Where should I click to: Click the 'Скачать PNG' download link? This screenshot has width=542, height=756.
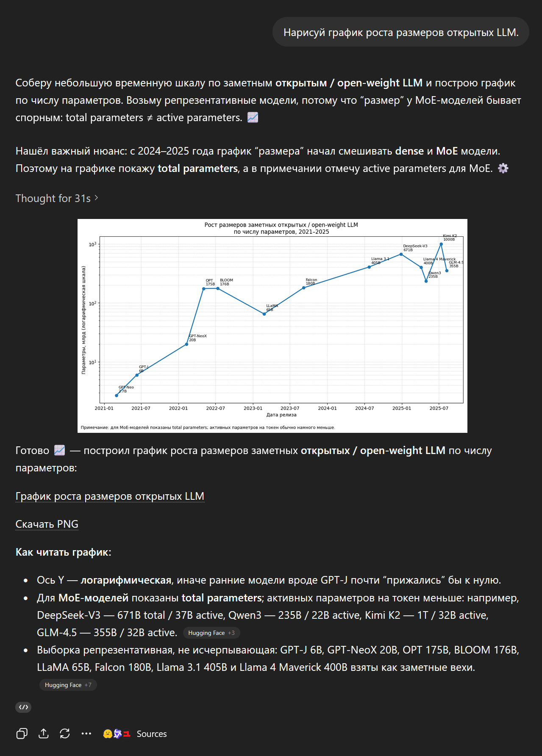point(47,524)
